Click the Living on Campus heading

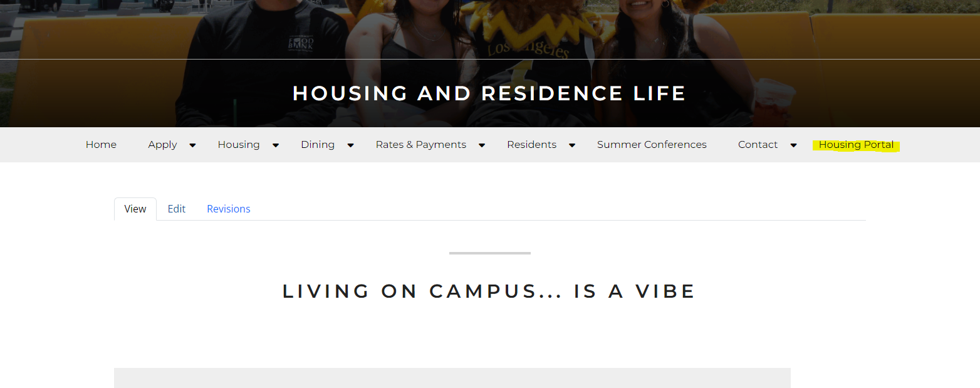(x=489, y=291)
